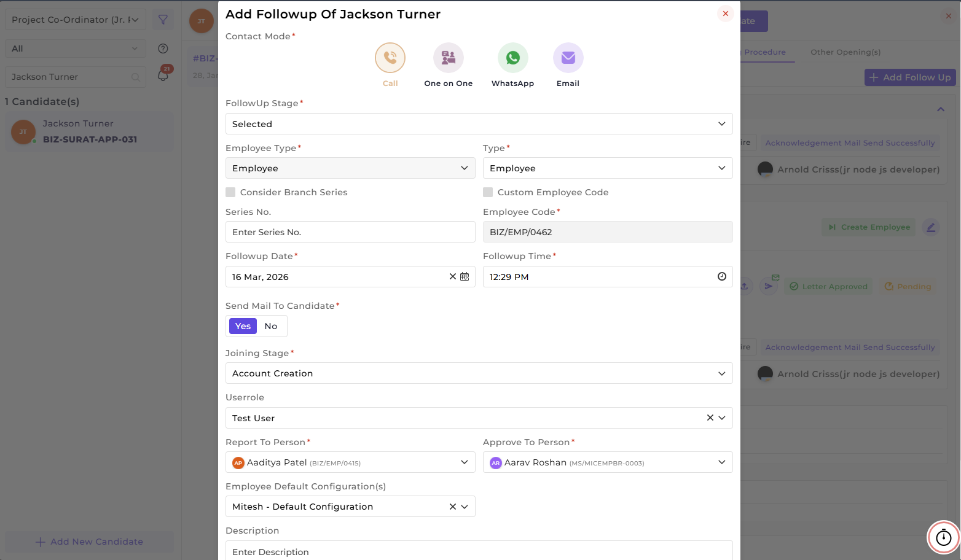The width and height of the screenshot is (961, 560).
Task: Click the Series No. input field
Action: 350,232
